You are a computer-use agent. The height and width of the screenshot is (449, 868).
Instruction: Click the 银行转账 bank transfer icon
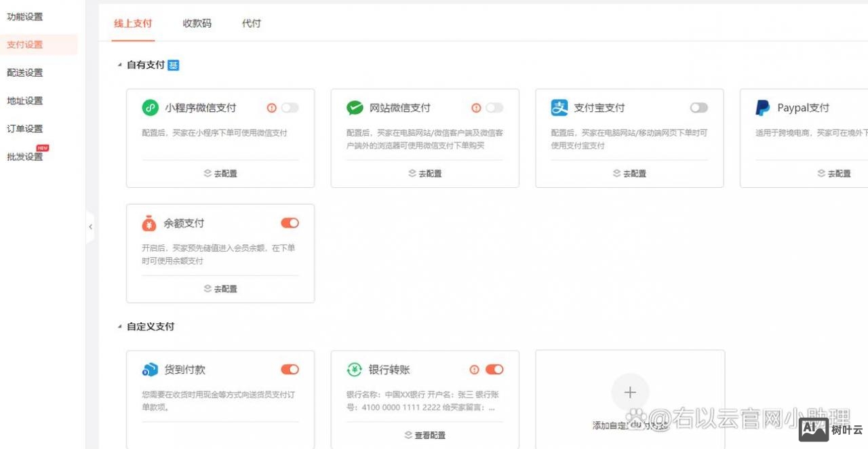click(353, 369)
